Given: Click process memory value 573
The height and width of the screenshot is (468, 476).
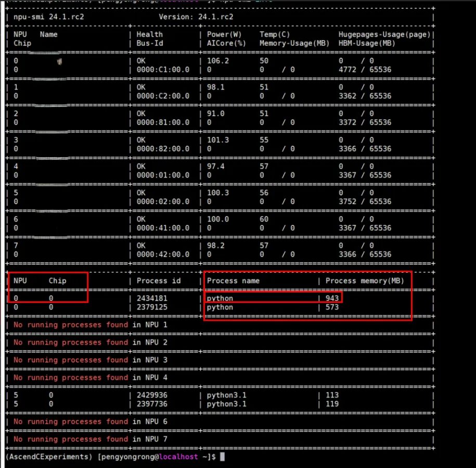Looking at the screenshot, I should [332, 307].
